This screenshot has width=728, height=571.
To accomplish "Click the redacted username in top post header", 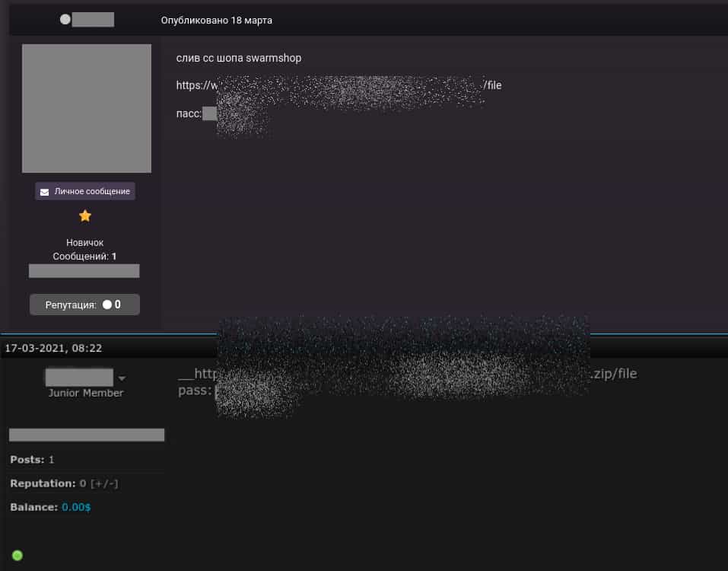I will click(x=93, y=20).
